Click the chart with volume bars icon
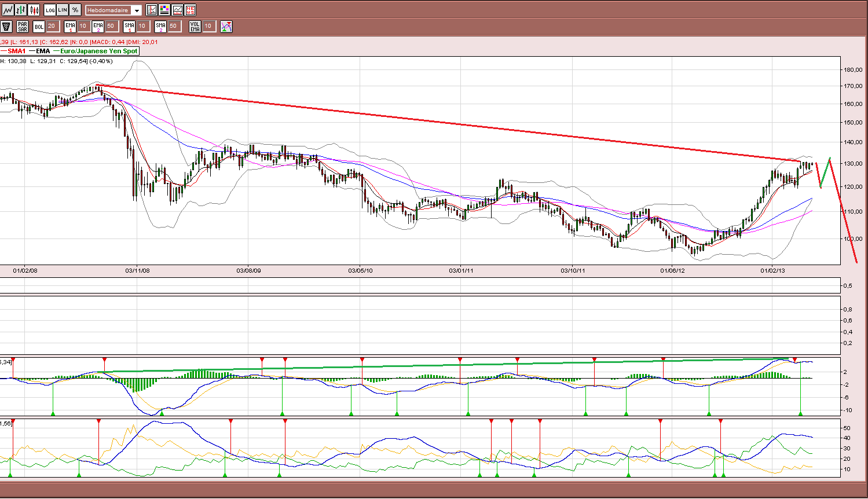This screenshot has width=868, height=499. (177, 10)
